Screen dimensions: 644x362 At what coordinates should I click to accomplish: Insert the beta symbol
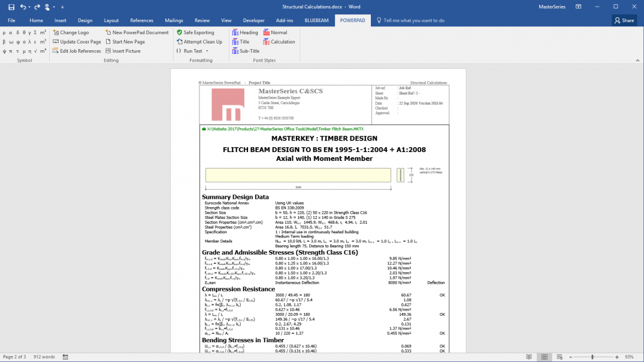[4, 42]
